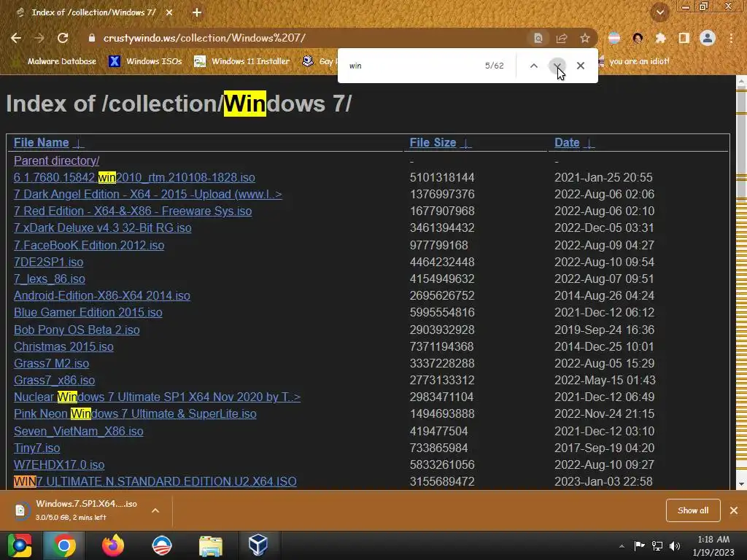Open Blue Gamer Edition 2015.iso link
The height and width of the screenshot is (560, 747).
coord(88,312)
